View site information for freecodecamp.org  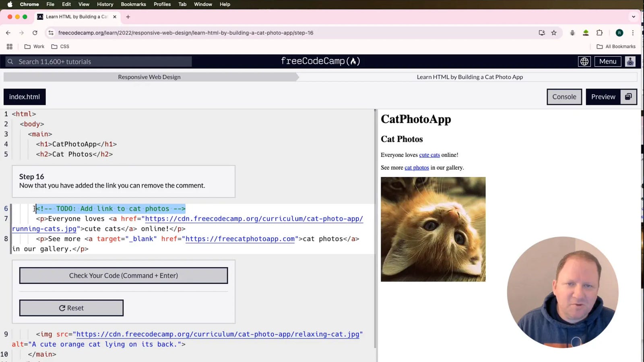[x=51, y=33]
